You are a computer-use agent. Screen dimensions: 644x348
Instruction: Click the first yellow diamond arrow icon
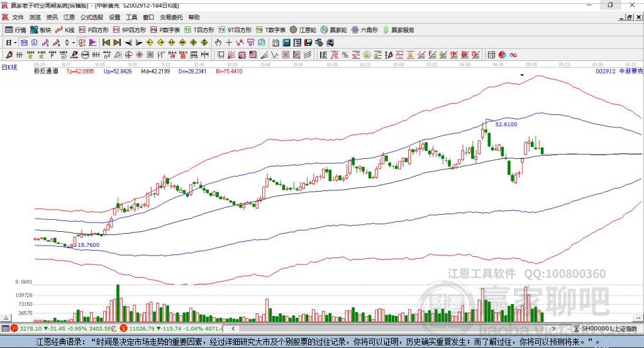click(x=150, y=42)
